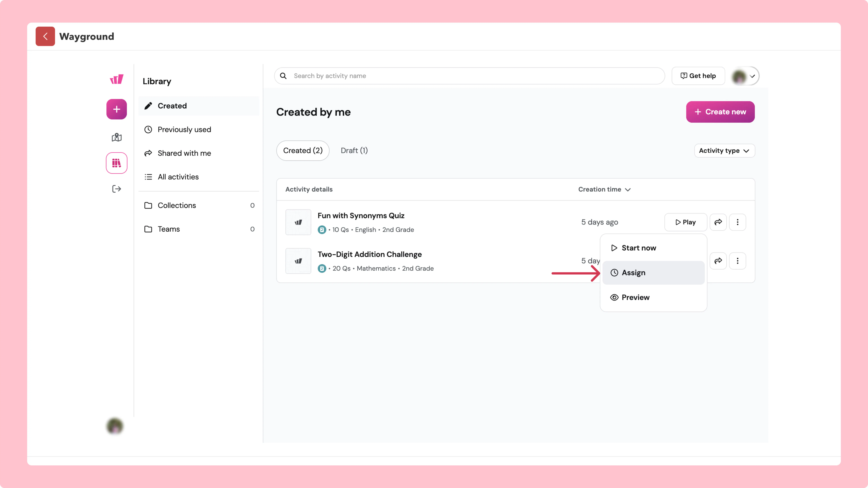Viewport: 868px width, 488px height.
Task: Open the Two-Digit Addition Challenge title
Action: point(369,254)
